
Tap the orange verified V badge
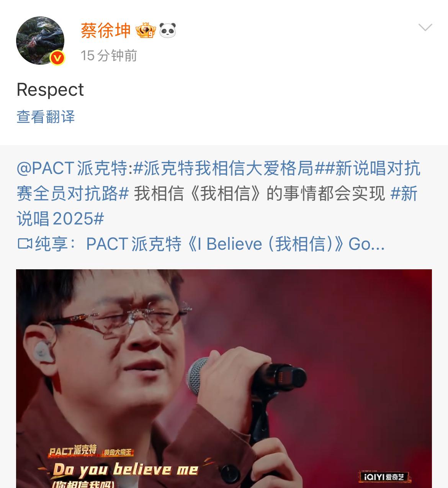tap(57, 58)
